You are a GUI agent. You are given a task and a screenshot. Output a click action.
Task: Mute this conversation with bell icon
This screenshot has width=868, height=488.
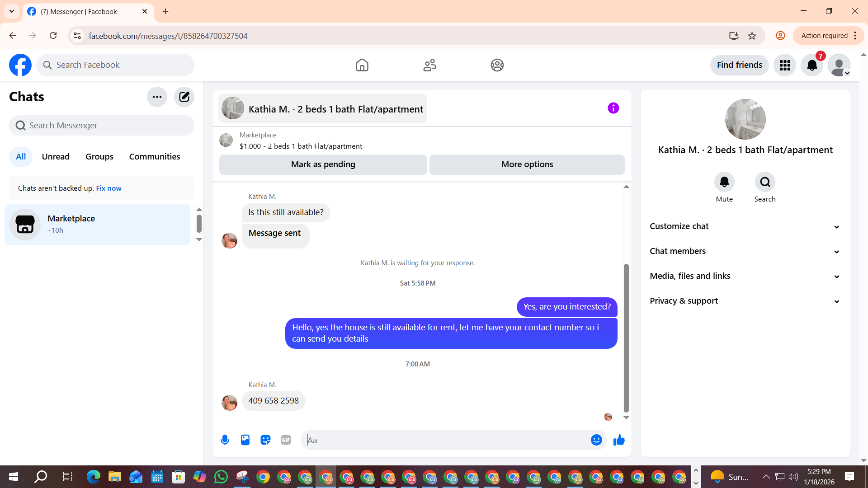[x=724, y=182]
